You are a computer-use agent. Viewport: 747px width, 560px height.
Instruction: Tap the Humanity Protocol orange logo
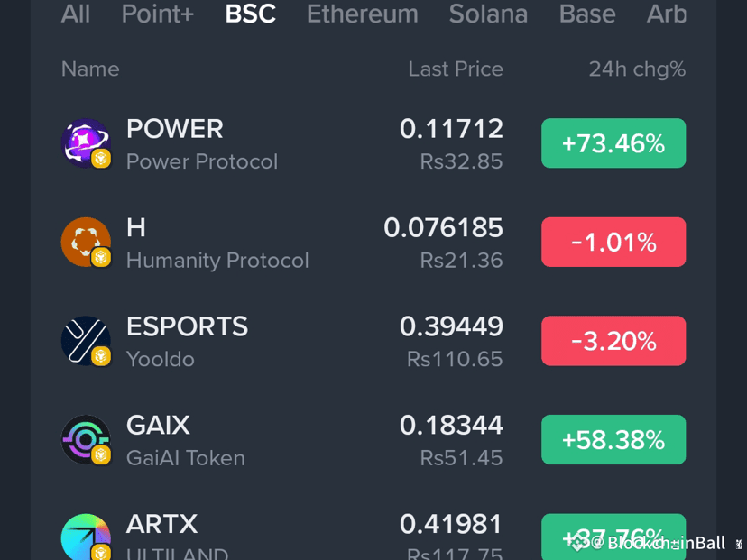pos(86,242)
